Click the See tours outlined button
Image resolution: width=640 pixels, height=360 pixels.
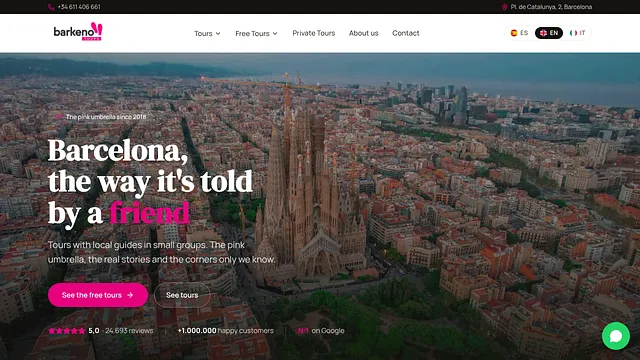[x=182, y=295]
